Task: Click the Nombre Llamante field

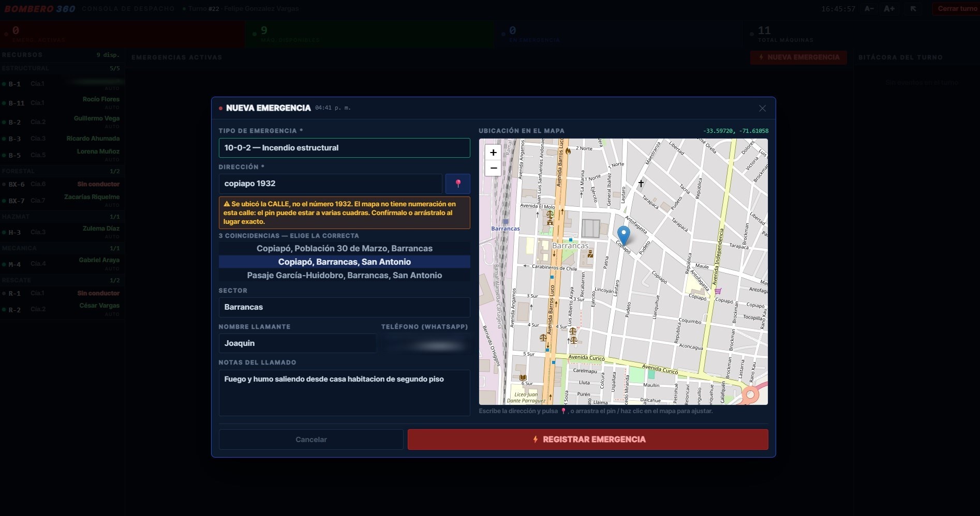Action: pos(298,343)
